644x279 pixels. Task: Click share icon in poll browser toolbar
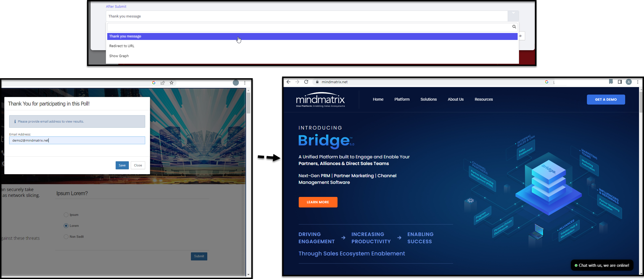click(163, 83)
